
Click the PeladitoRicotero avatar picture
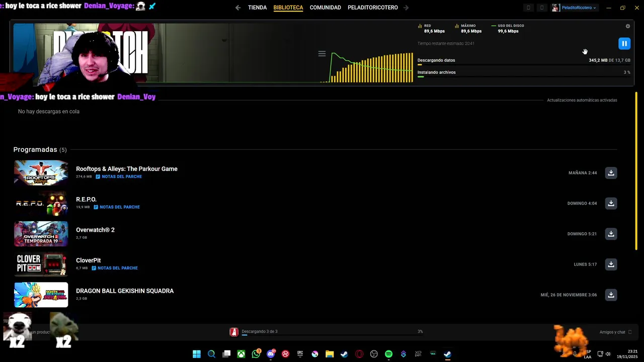point(555,8)
